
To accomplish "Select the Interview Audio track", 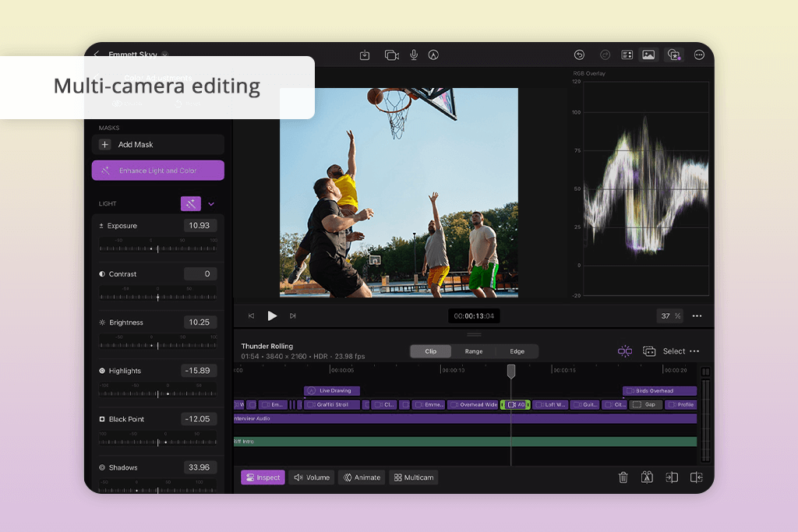I will click(x=465, y=418).
